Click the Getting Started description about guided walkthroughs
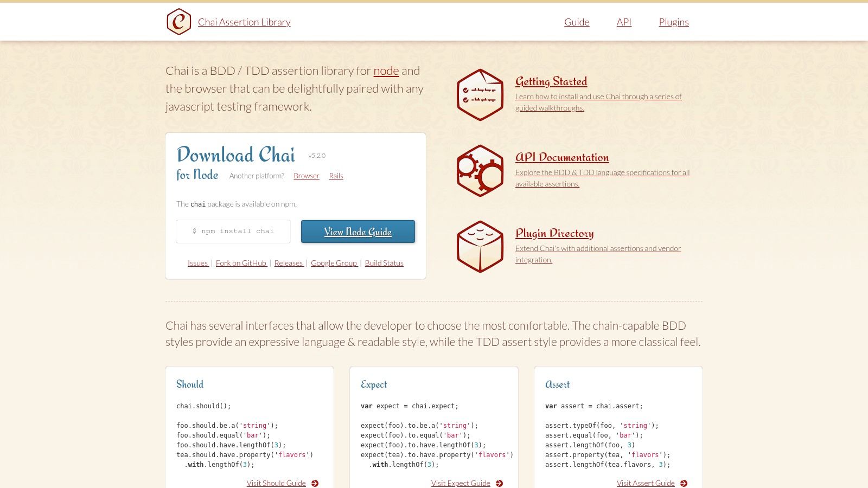 coord(598,102)
